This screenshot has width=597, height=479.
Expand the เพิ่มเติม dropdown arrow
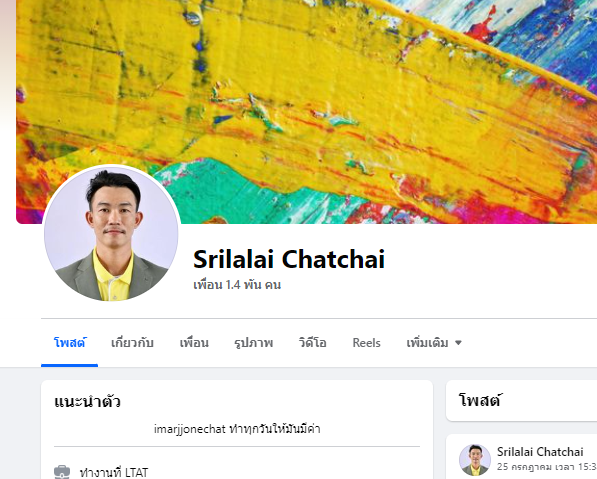458,343
